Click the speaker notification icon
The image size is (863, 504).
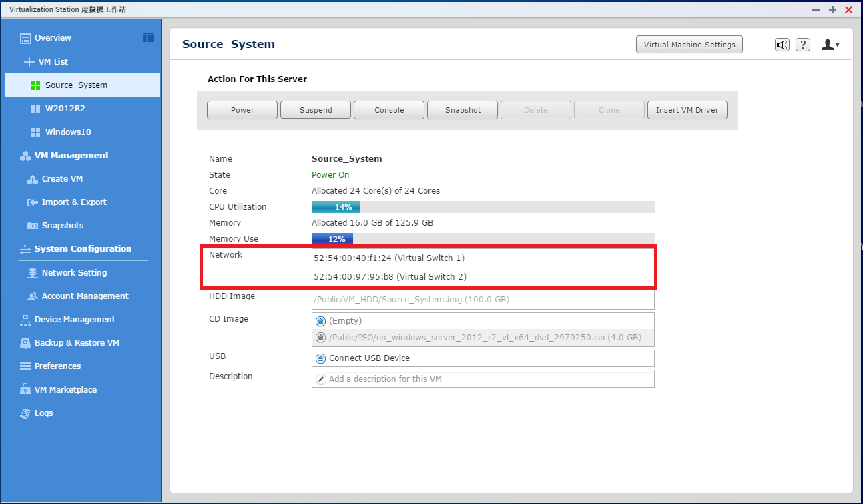tap(782, 45)
